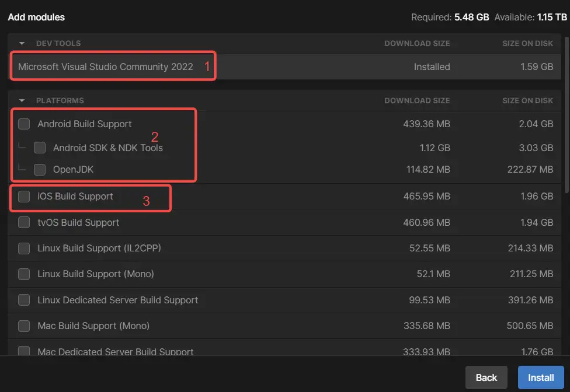Toggle Linux Build Support (Mono) checkbox

(x=24, y=274)
